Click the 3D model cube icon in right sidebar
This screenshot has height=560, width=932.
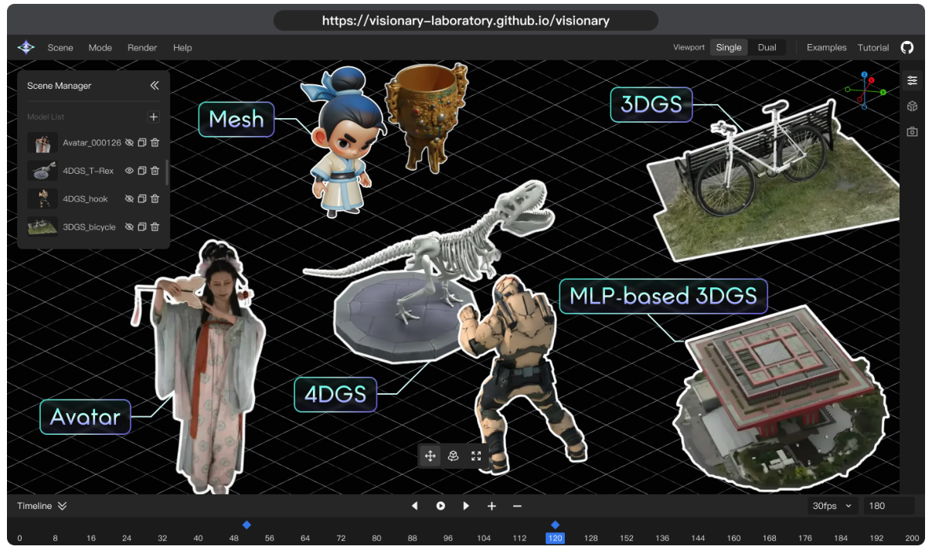tap(913, 107)
